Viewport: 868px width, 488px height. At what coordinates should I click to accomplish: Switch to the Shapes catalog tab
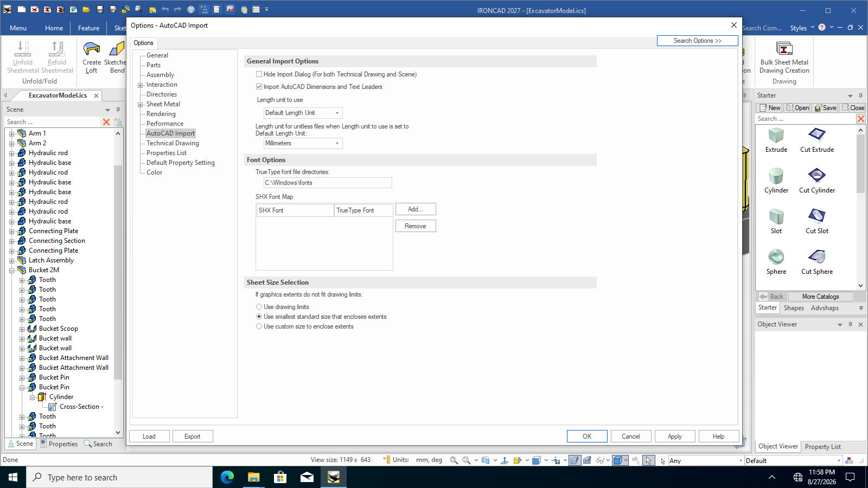[x=794, y=308]
